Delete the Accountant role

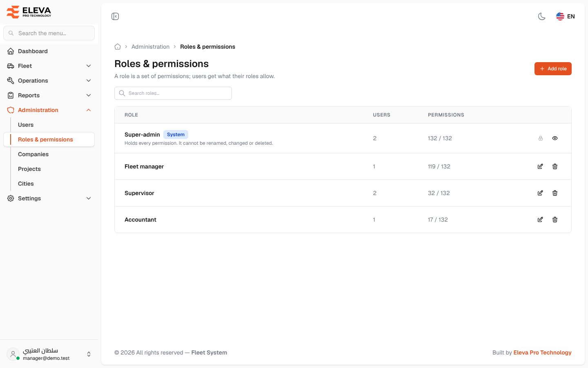point(555,220)
